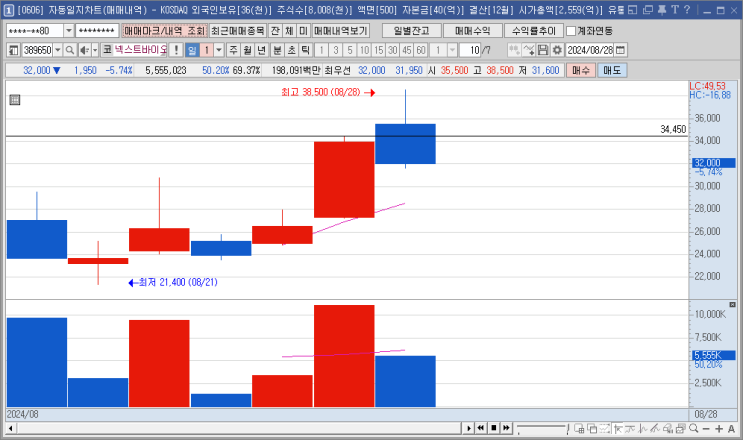Click the crosshair cursor tool icon at bottom

(617, 429)
